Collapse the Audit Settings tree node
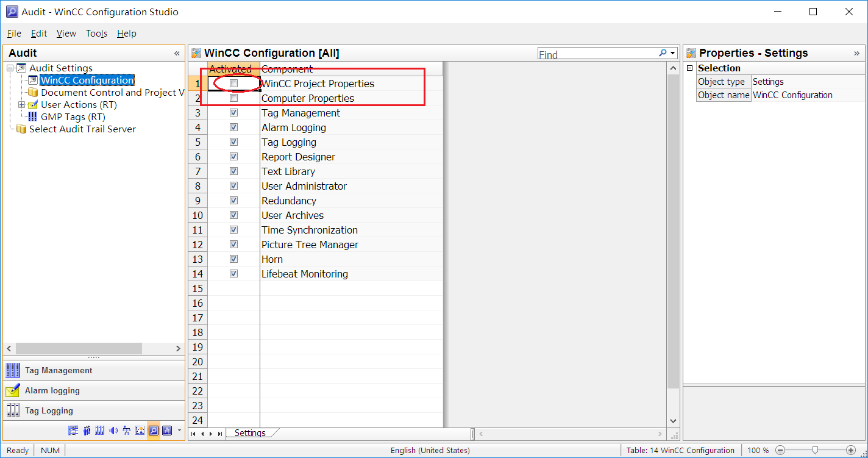868x458 pixels. [x=10, y=68]
